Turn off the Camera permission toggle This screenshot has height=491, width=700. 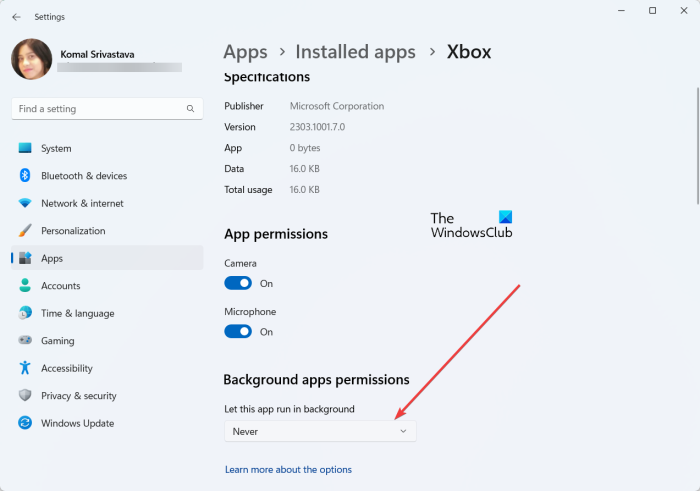pyautogui.click(x=238, y=283)
